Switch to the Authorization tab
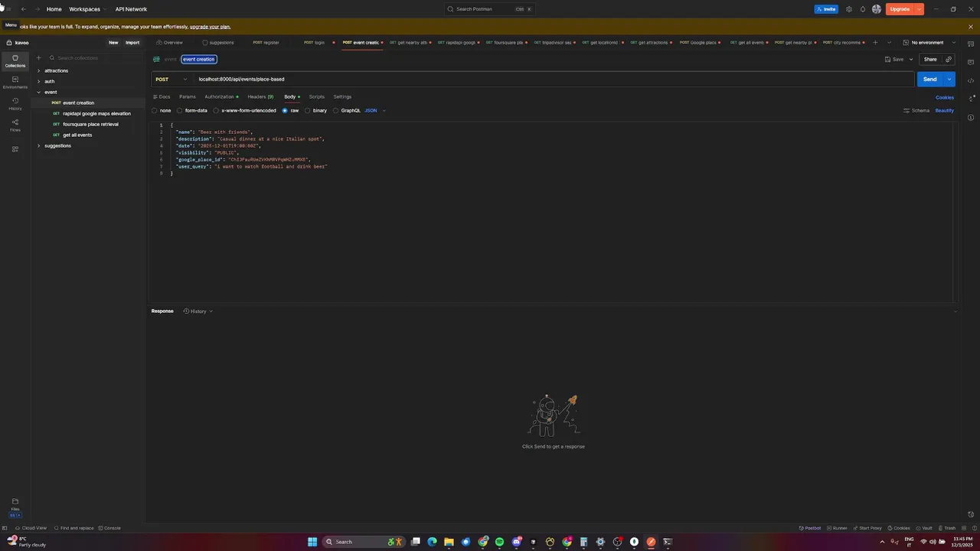Screen dimensions: 980x551 pyautogui.click(x=221, y=96)
